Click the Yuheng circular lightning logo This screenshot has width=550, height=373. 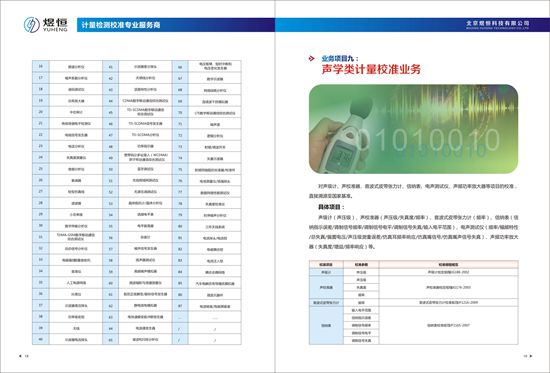tap(32, 25)
